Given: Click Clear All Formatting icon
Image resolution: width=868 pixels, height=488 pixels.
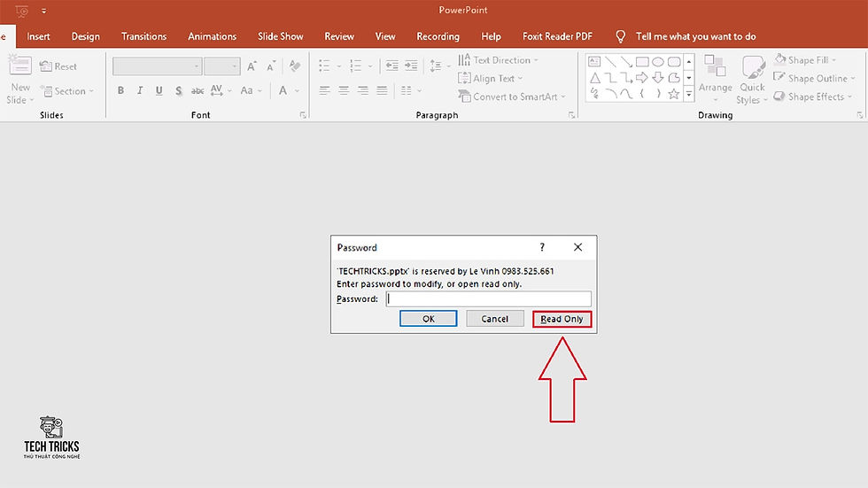Looking at the screenshot, I should (x=295, y=66).
